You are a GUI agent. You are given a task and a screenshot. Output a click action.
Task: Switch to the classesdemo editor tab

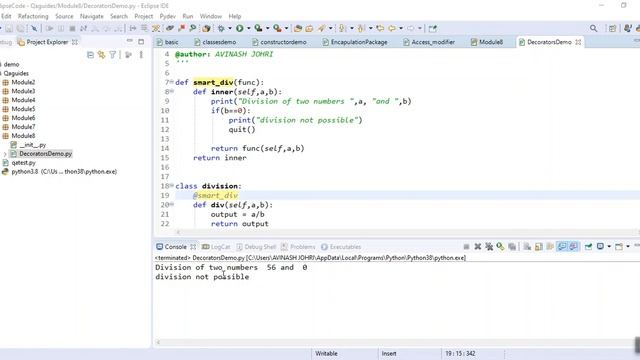pyautogui.click(x=215, y=42)
